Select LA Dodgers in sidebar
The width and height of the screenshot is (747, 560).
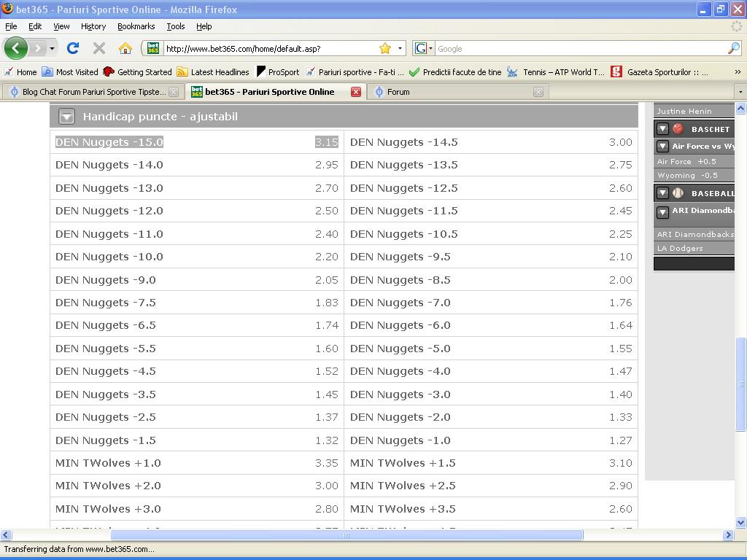694,248
